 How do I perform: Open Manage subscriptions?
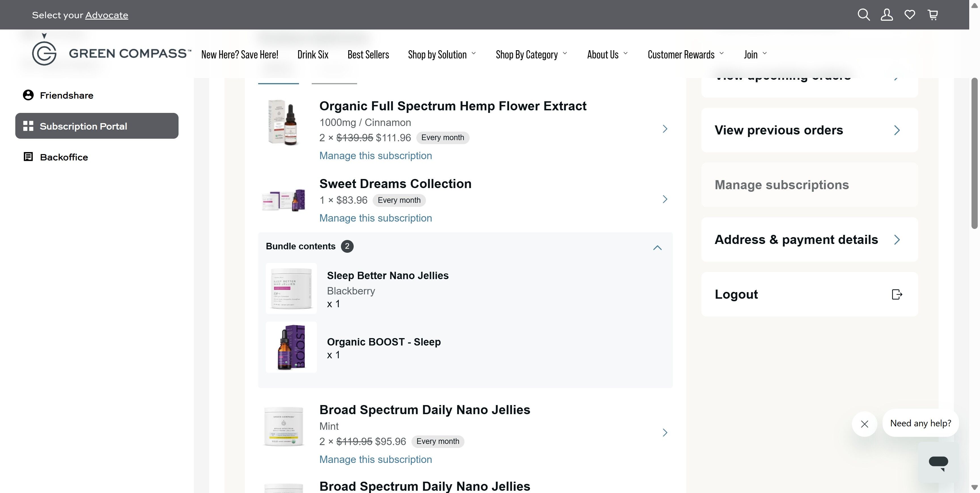[x=810, y=185]
